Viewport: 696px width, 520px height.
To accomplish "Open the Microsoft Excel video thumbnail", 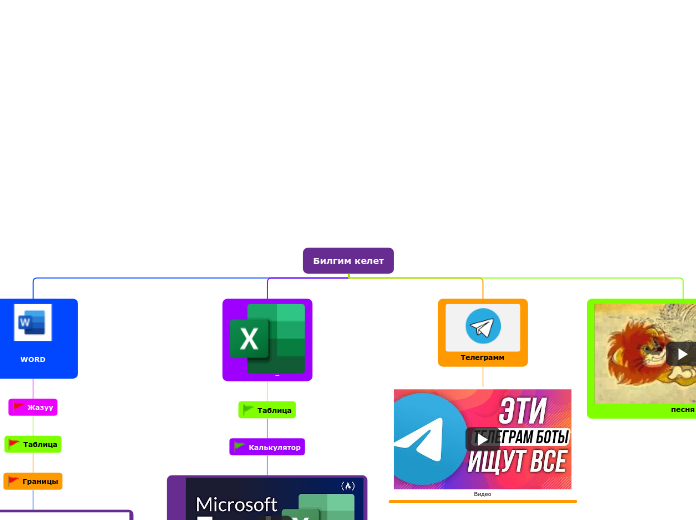I will [x=274, y=499].
